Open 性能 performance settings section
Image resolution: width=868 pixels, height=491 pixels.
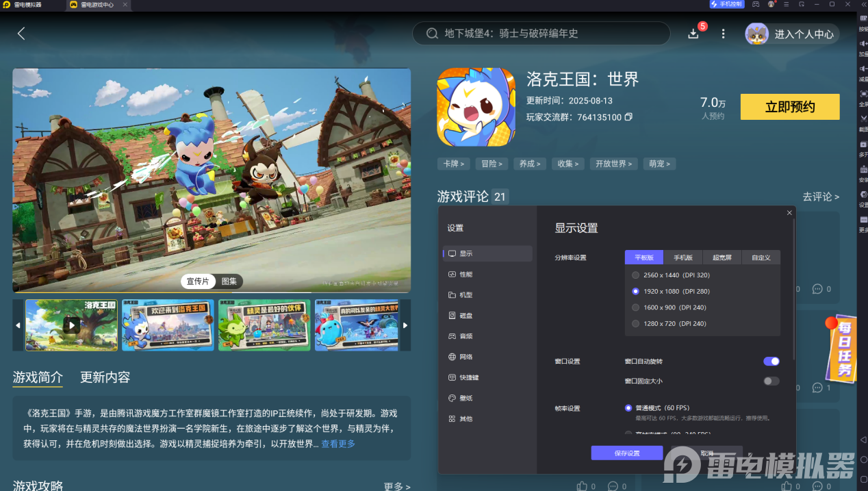(487, 274)
